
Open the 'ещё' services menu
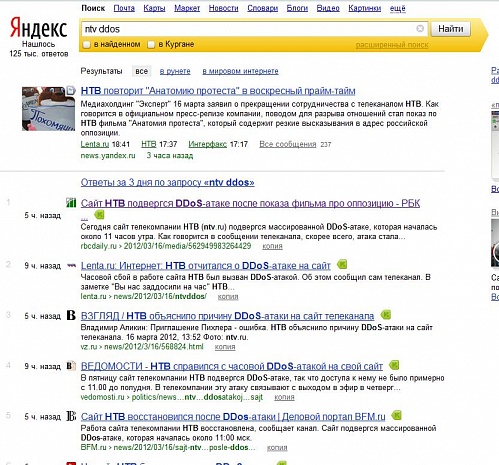coord(398,8)
